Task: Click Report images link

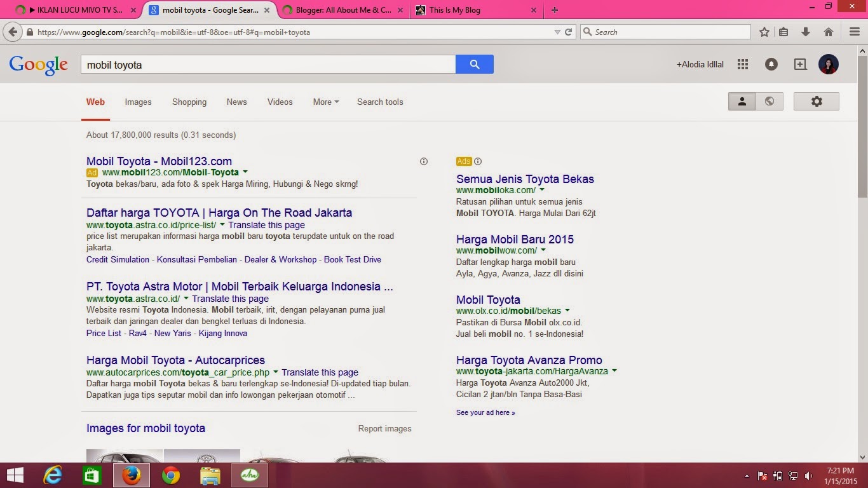Action: pos(385,429)
